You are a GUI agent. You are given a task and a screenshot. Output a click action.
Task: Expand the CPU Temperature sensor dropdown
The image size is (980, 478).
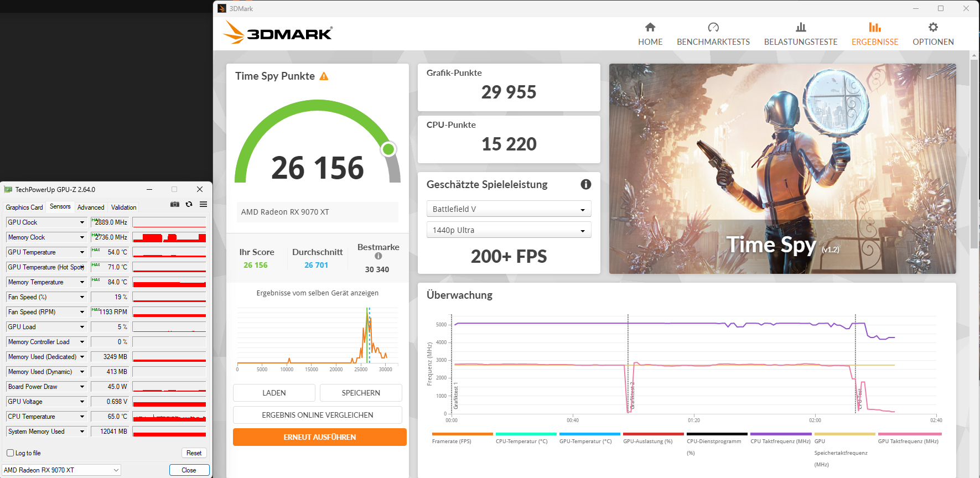82,417
